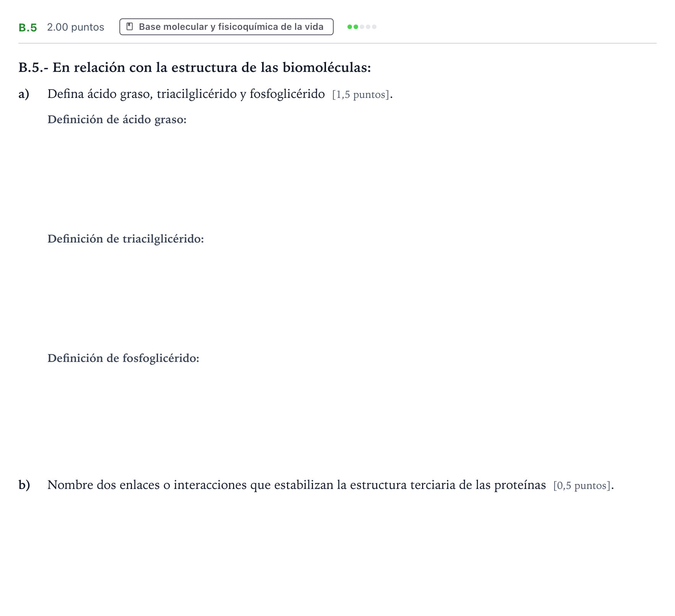The height and width of the screenshot is (616, 675).
Task: Select the green B.5 question label
Action: click(x=28, y=28)
